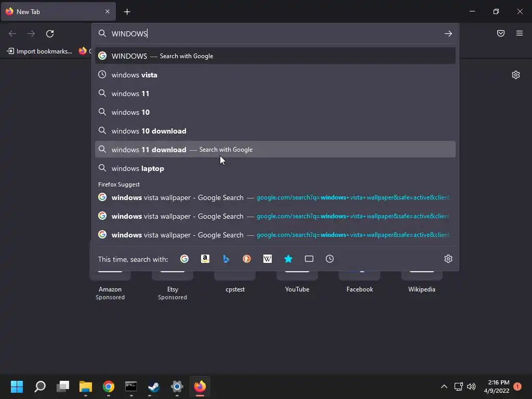
Task: Open File Explorer from taskbar
Action: coord(86,387)
